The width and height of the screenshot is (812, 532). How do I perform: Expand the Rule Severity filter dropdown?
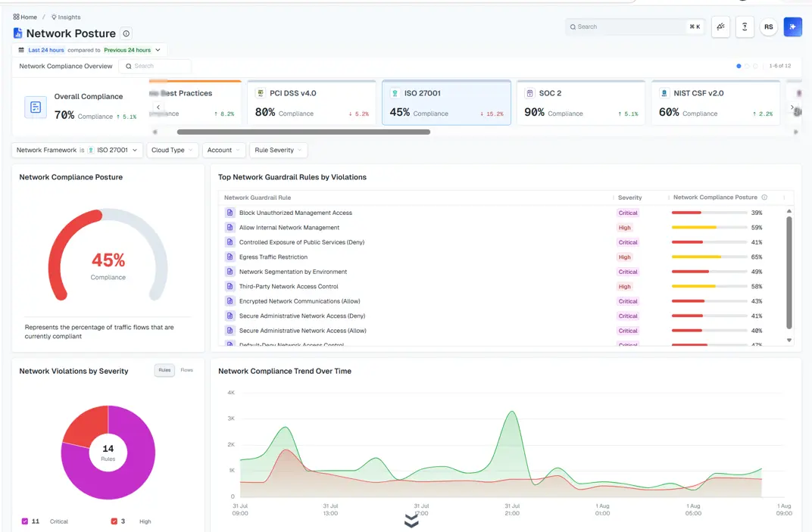click(x=278, y=150)
